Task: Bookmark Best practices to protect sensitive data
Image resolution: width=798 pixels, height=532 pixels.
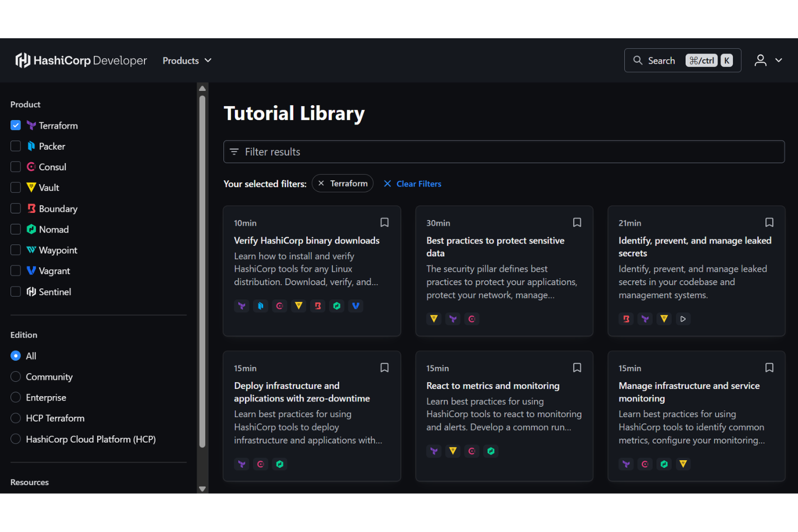Action: coord(577,222)
